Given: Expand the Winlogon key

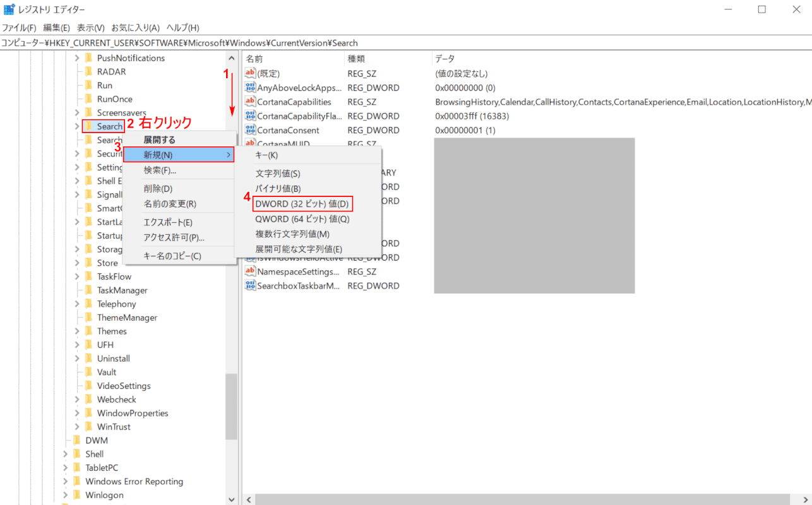Looking at the screenshot, I should point(66,496).
